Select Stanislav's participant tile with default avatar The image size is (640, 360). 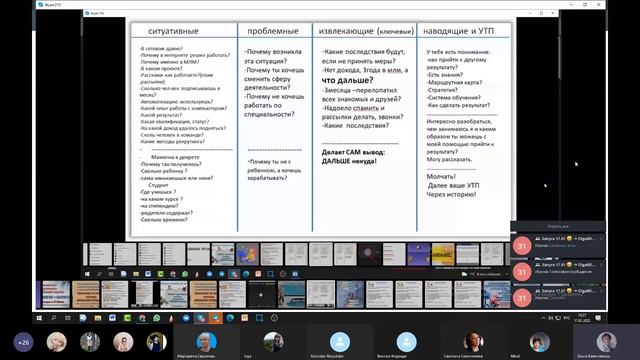[339, 342]
